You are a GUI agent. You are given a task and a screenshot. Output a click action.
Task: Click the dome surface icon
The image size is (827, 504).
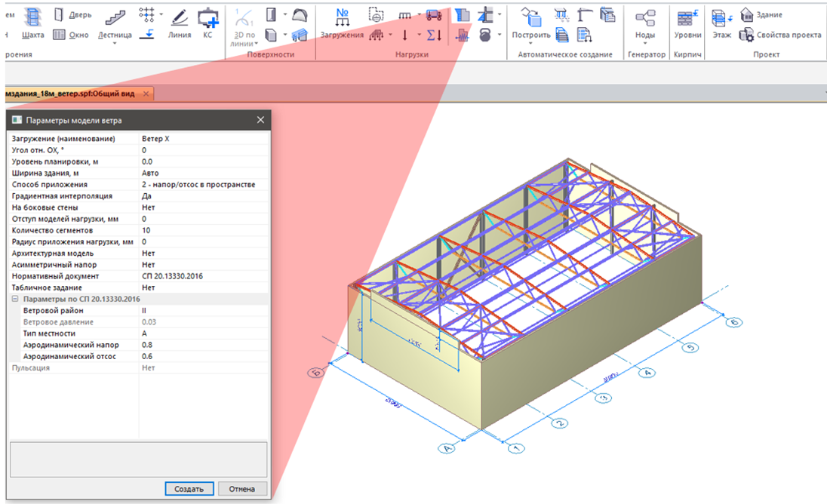(x=300, y=15)
